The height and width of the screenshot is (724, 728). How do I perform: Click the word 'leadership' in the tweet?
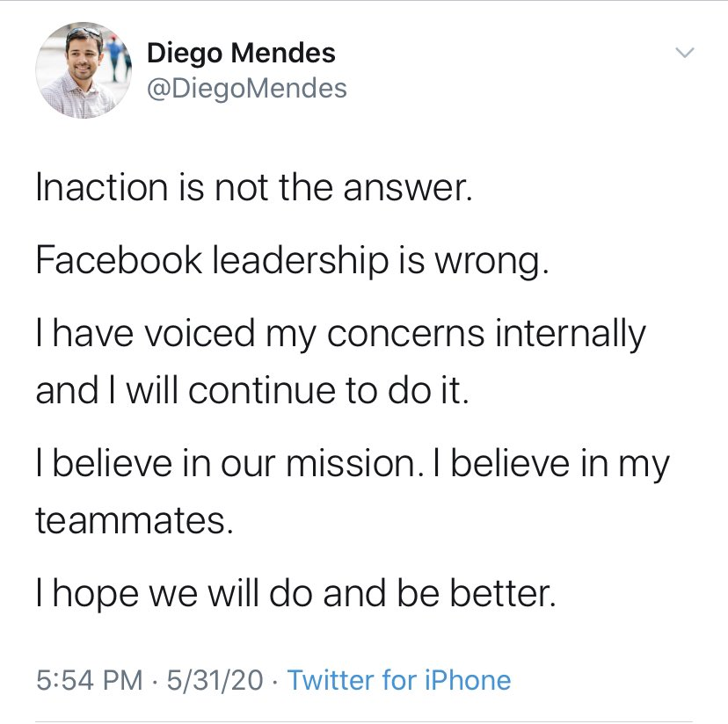click(x=301, y=261)
